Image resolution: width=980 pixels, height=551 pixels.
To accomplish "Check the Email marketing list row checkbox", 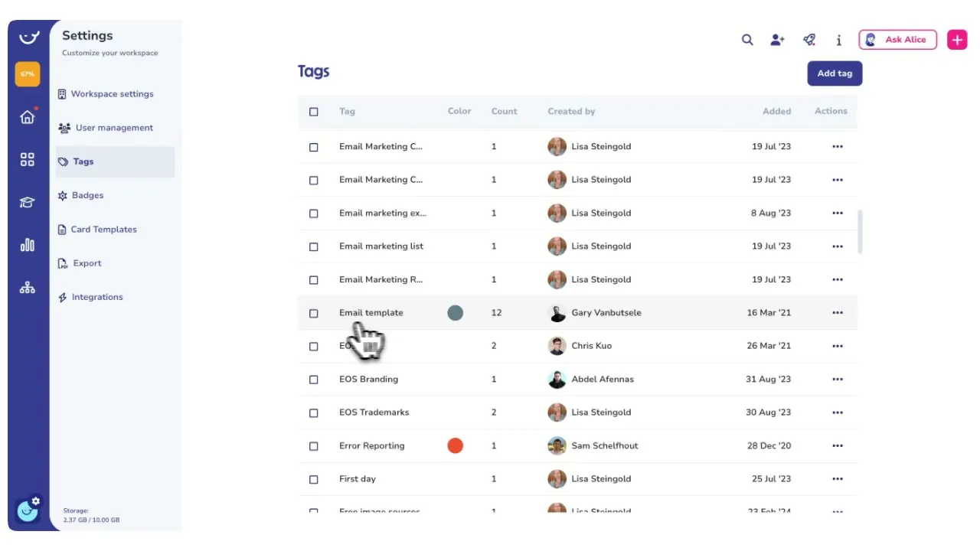I will tap(313, 246).
